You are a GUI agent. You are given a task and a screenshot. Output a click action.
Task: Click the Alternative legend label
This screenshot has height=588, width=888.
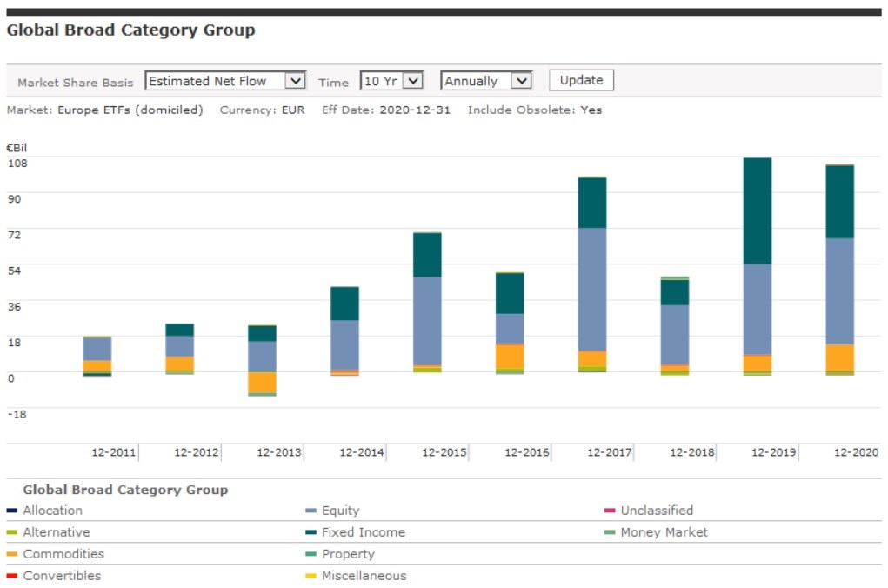(x=57, y=532)
